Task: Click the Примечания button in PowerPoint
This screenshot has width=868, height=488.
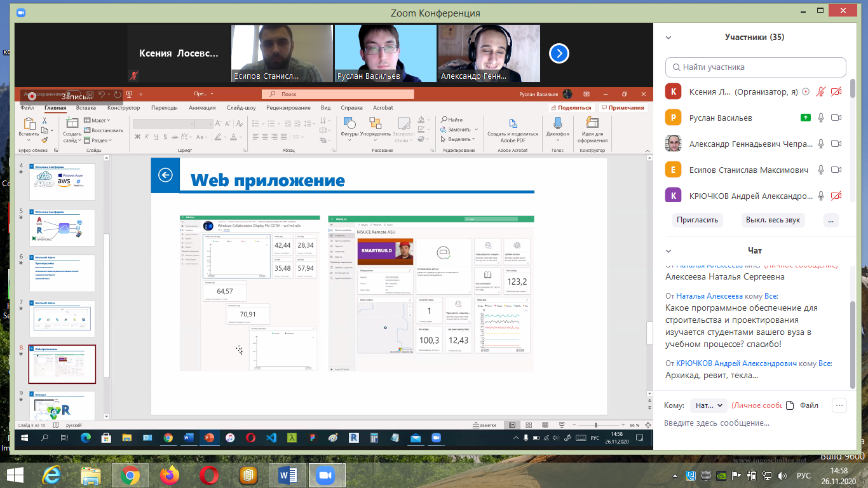Action: click(623, 108)
